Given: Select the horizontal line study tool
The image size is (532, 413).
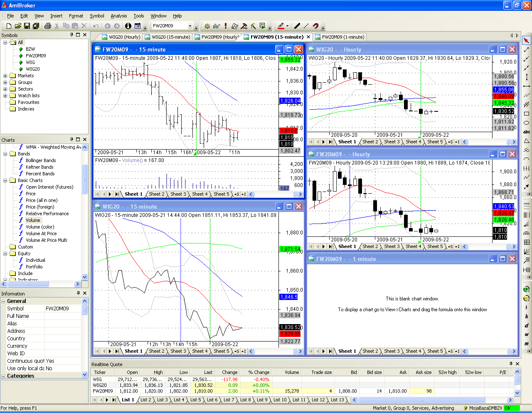Looking at the screenshot, I should tap(527, 86).
